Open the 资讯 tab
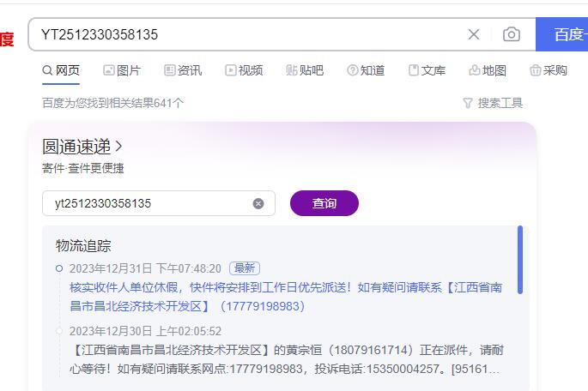588x391 pixels. (183, 70)
